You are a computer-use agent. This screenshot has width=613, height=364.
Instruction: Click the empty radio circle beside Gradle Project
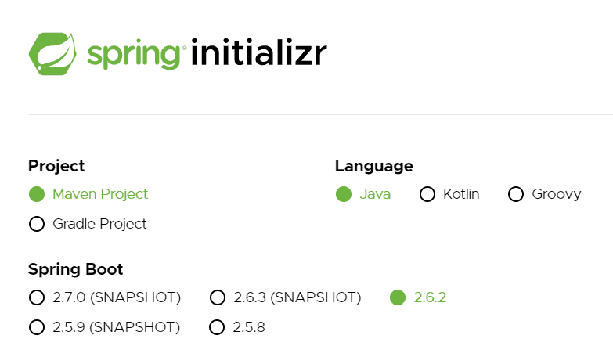(37, 224)
